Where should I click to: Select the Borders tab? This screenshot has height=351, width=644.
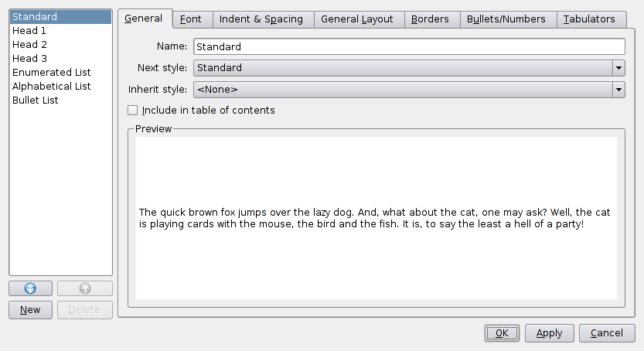(431, 19)
